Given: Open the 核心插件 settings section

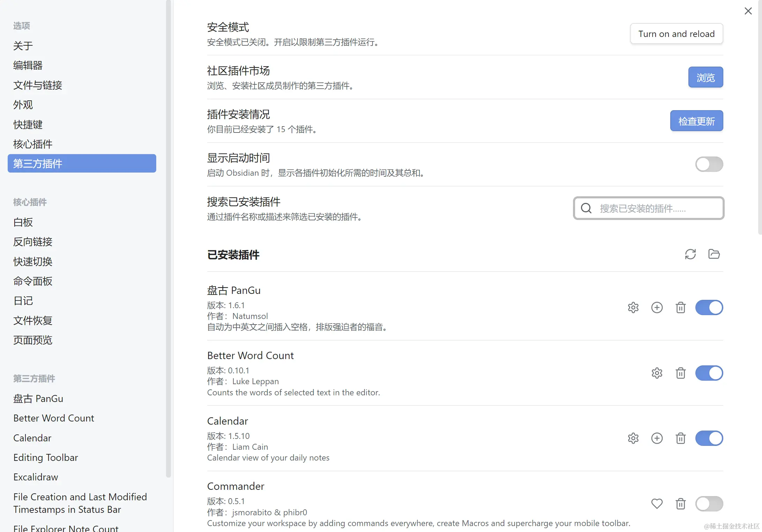Looking at the screenshot, I should [x=33, y=144].
